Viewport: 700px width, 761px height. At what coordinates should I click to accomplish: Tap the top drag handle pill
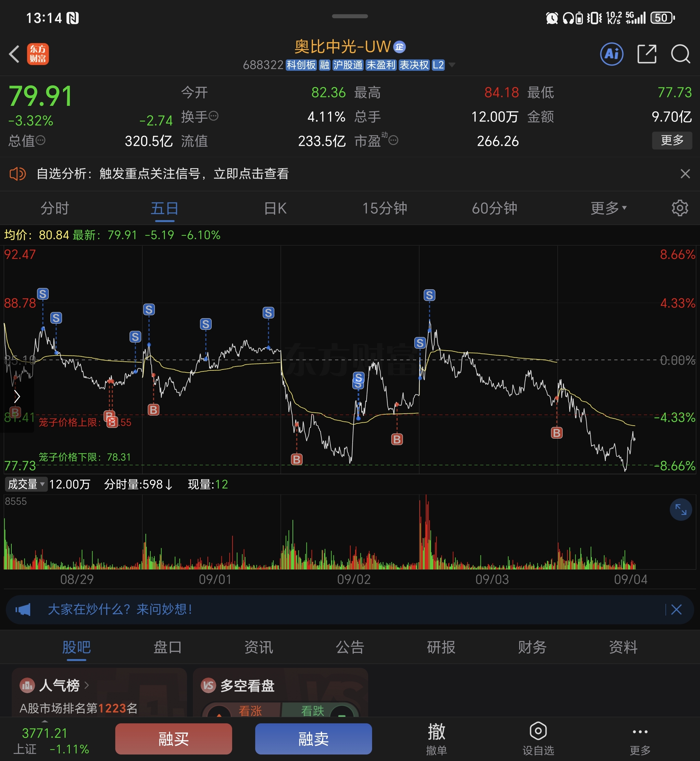coord(350,16)
